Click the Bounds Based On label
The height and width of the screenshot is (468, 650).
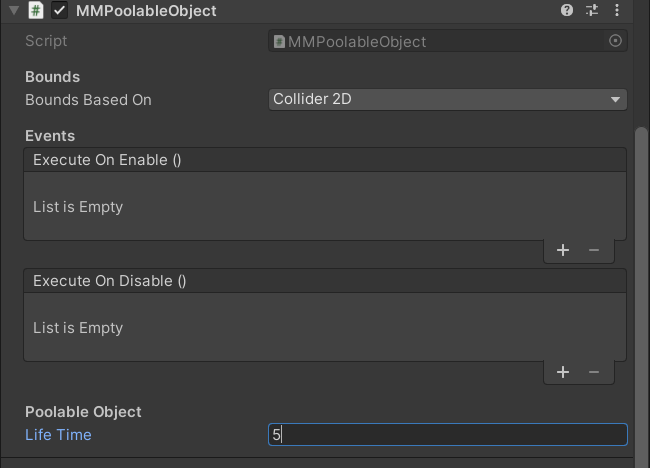tap(88, 100)
